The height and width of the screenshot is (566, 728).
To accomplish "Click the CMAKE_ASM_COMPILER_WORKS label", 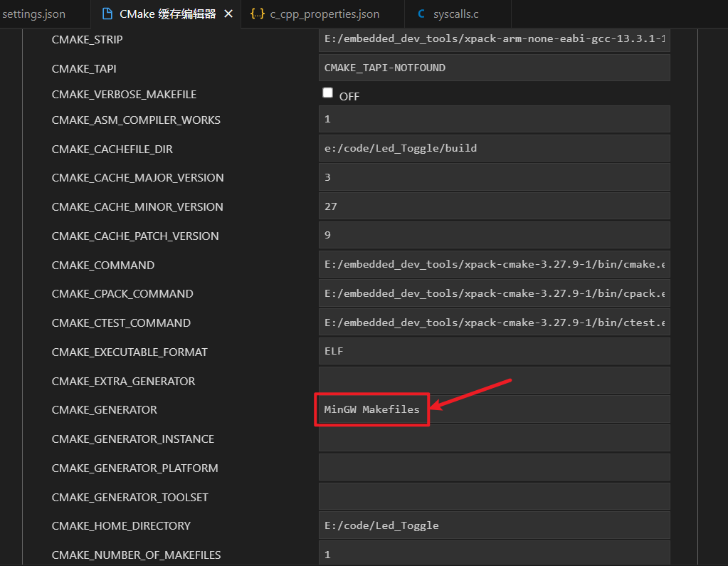I will (136, 120).
